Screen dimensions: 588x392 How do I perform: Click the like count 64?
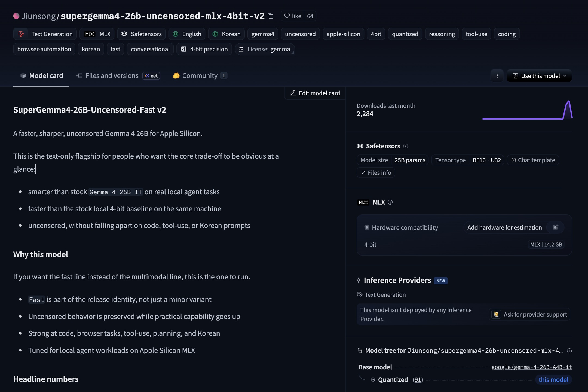click(x=310, y=16)
